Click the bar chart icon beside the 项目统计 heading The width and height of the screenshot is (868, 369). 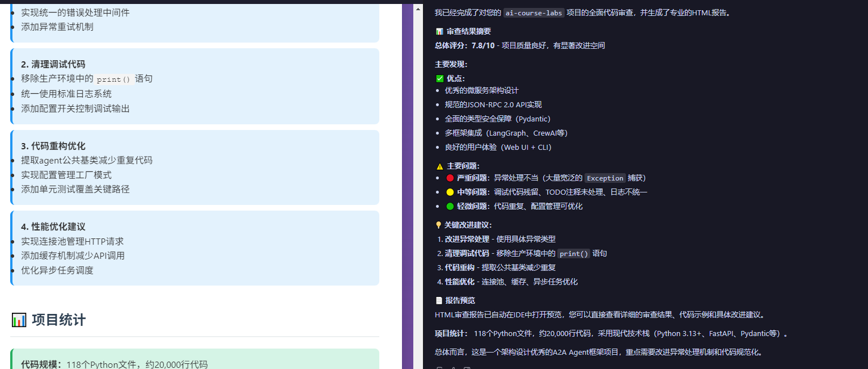20,320
